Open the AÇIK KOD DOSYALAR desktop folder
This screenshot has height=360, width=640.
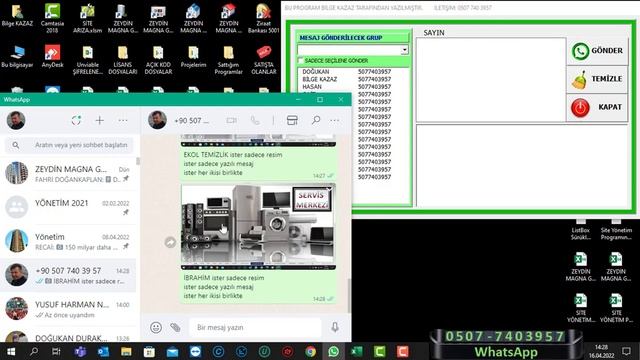click(158, 59)
